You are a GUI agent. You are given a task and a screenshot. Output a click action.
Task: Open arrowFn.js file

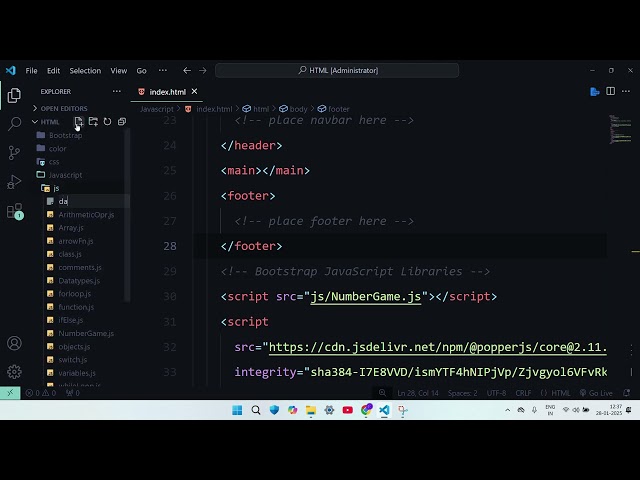[76, 241]
